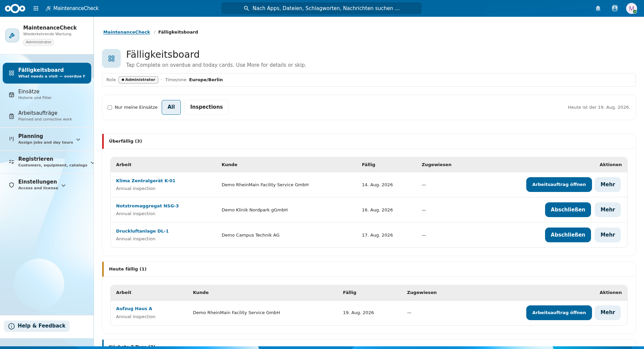Click the 17. Aug. 2026 due date
This screenshot has height=349, width=644.
(x=377, y=235)
